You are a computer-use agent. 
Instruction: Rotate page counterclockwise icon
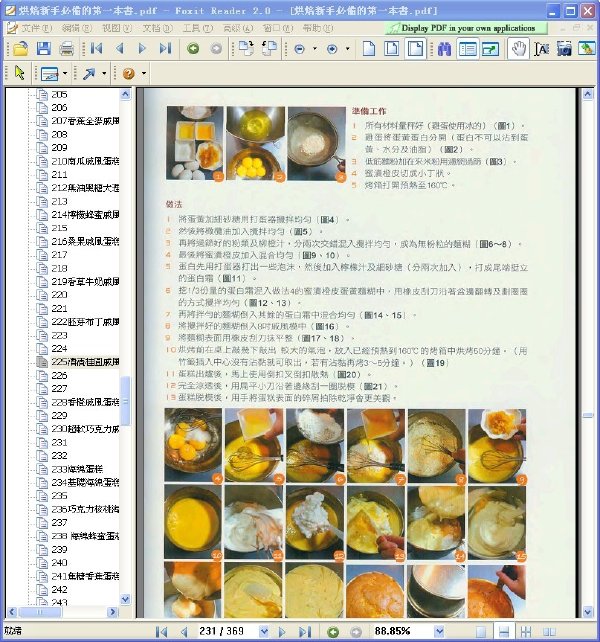pyautogui.click(x=269, y=49)
